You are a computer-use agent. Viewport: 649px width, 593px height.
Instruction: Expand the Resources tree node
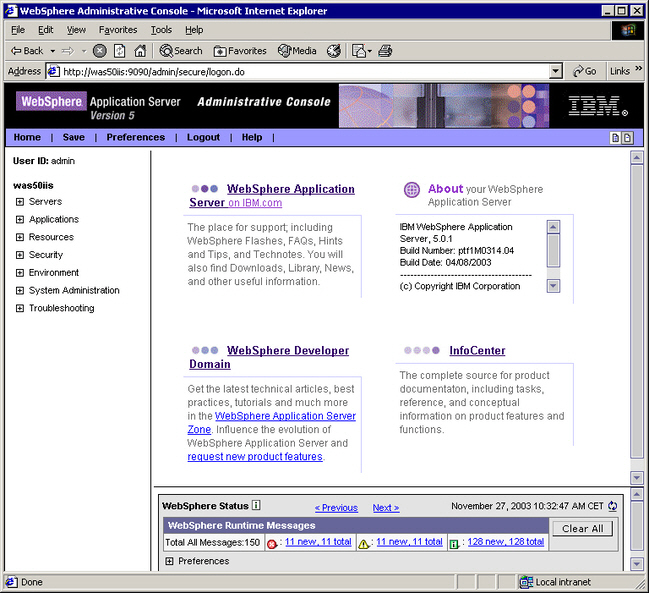[19, 237]
